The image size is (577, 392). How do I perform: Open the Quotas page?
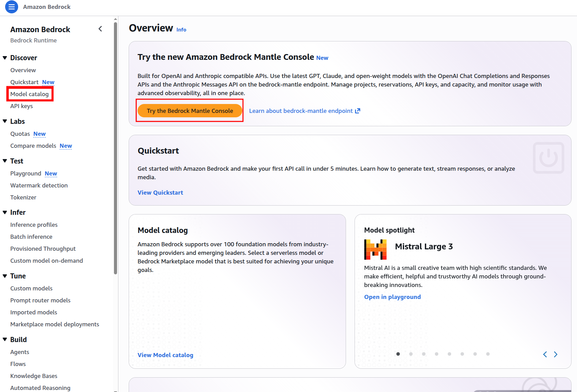coord(20,134)
